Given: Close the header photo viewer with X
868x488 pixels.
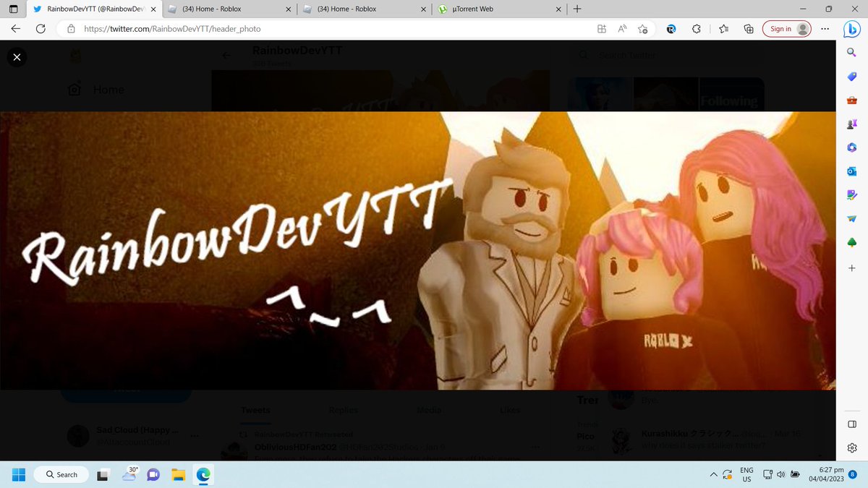Looking at the screenshot, I should pos(17,57).
